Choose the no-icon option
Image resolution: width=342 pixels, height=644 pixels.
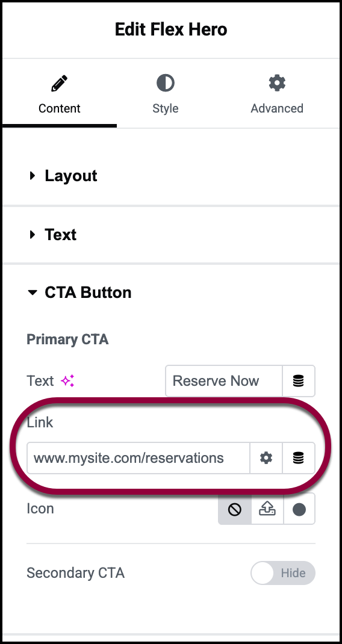click(x=235, y=509)
